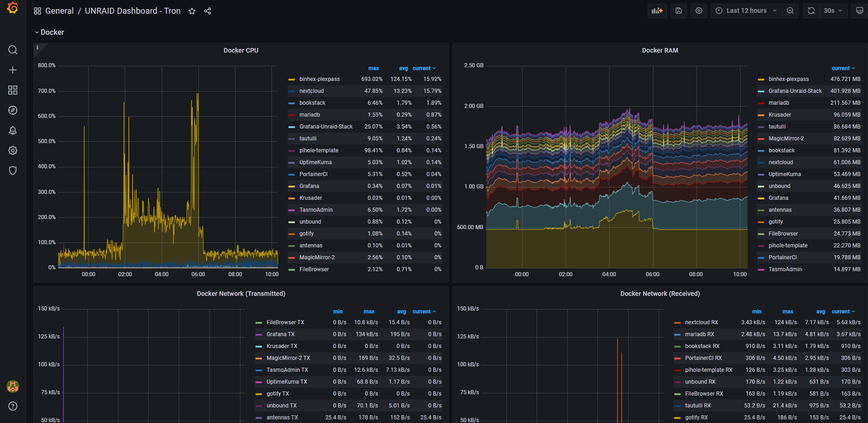868x423 pixels.
Task: Toggle mariadb series in Docker RAM legend
Action: click(x=779, y=103)
